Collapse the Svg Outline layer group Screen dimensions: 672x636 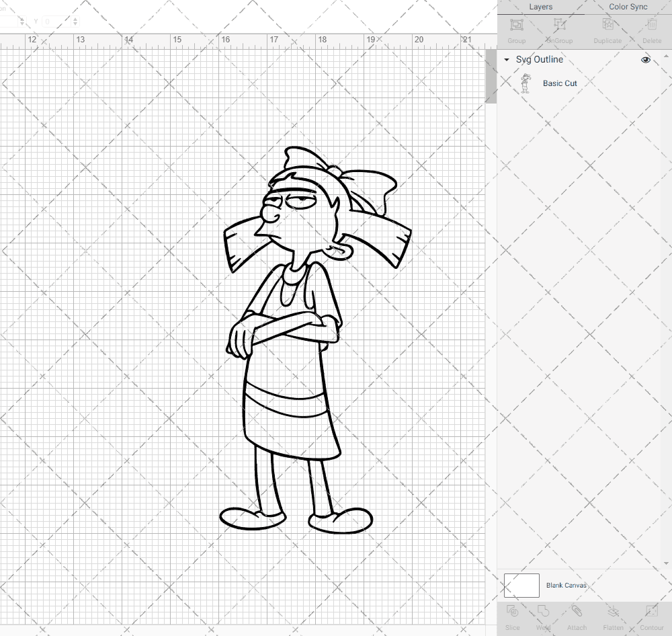[505, 60]
